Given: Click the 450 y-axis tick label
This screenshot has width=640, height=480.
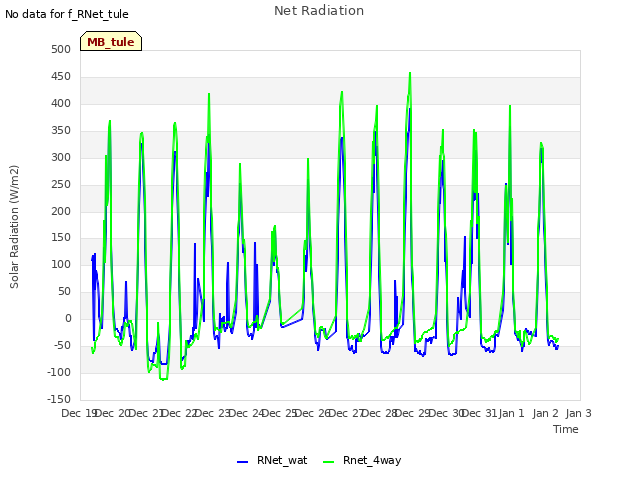Looking at the screenshot, I should pos(61,76).
